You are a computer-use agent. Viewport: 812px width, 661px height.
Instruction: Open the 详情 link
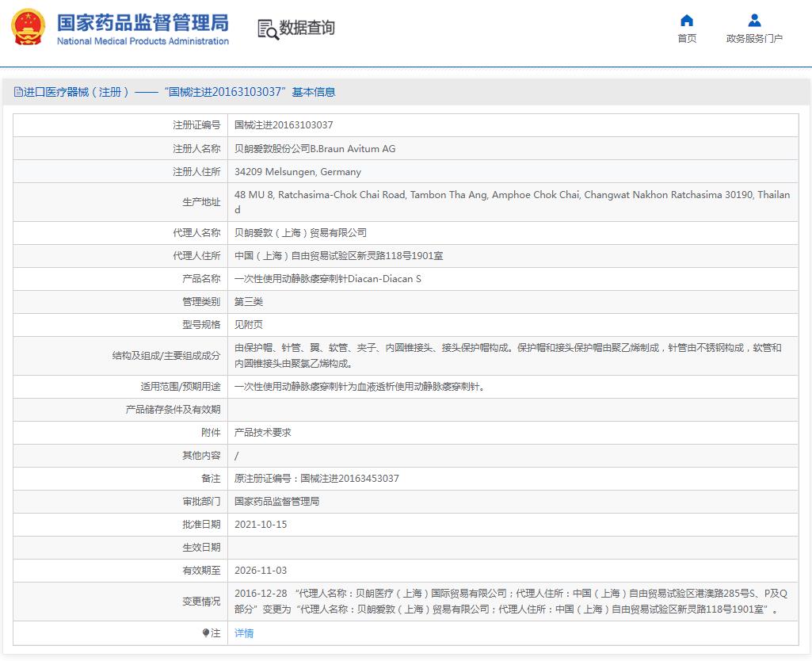[x=244, y=633]
